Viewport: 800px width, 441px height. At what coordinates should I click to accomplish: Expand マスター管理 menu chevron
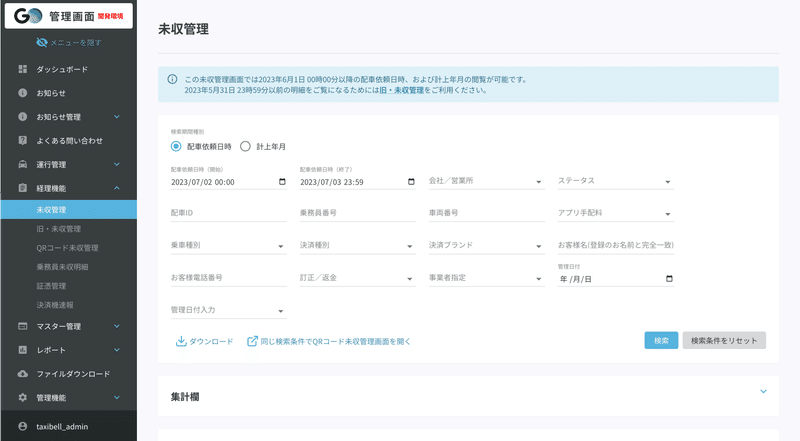tap(117, 326)
